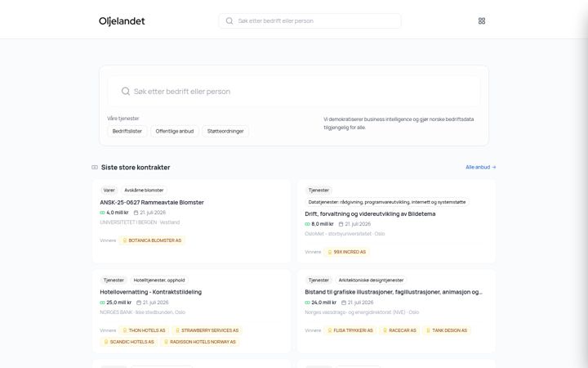Focus the header search field
The width and height of the screenshot is (588, 368).
[x=310, y=21]
